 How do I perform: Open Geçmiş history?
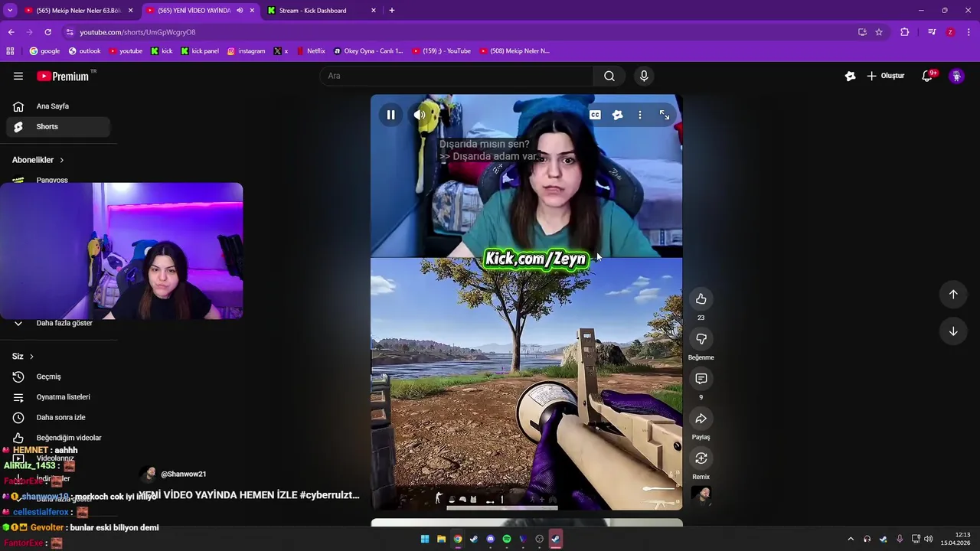tap(58, 377)
